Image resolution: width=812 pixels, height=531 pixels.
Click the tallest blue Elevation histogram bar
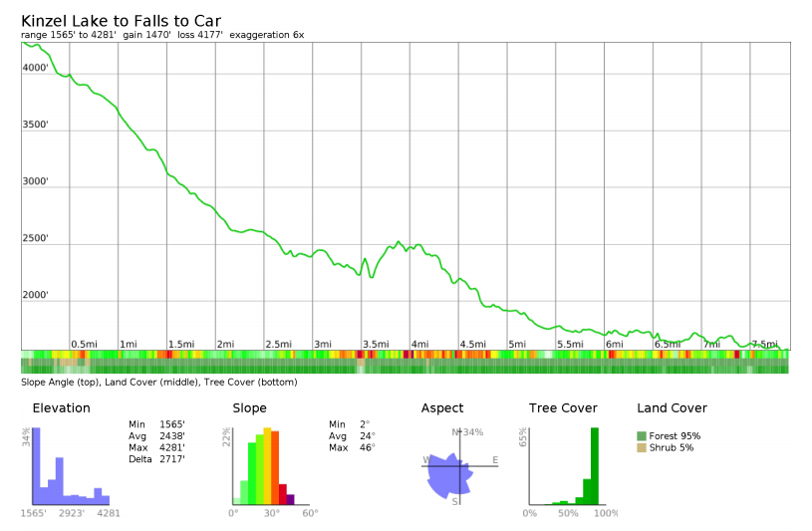(36, 466)
